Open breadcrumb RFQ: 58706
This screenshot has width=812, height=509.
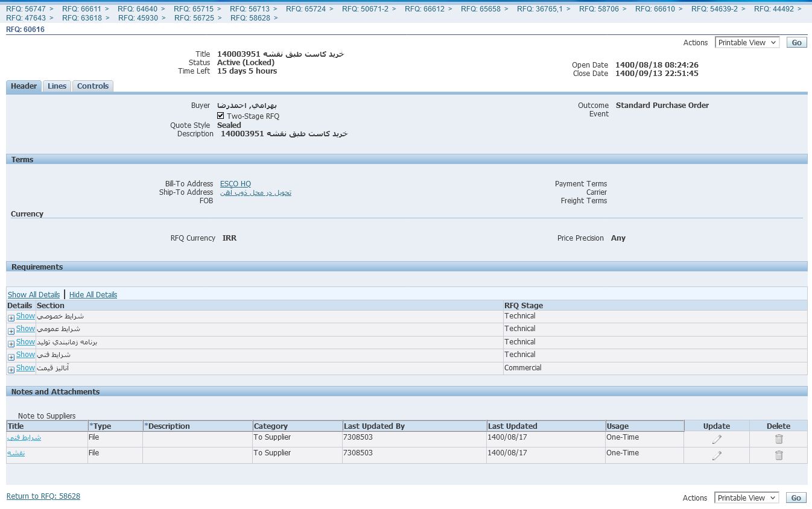pyautogui.click(x=599, y=9)
